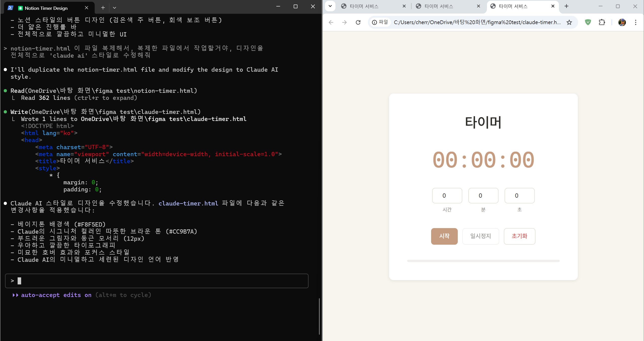Click the green shield extension icon
The width and height of the screenshot is (644, 341).
588,22
